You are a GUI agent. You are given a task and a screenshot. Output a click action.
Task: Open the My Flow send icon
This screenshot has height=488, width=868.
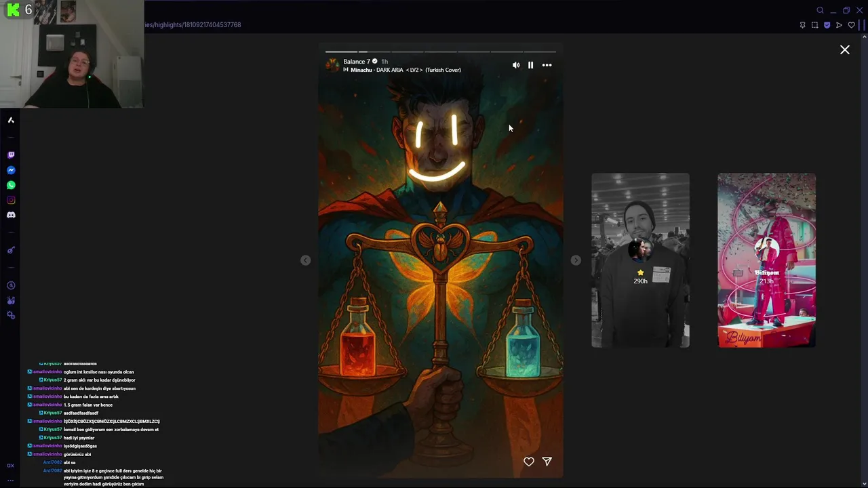pos(839,25)
